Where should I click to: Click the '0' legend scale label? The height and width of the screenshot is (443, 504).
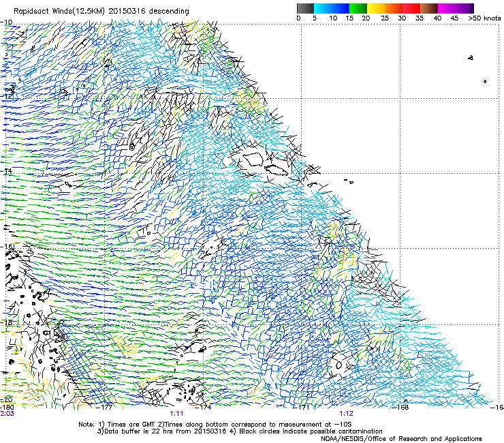pos(298,18)
